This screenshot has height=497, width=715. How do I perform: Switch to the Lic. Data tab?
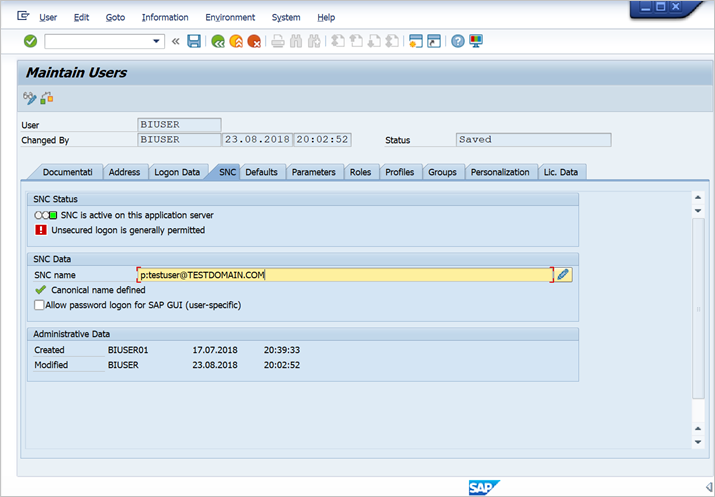point(560,172)
